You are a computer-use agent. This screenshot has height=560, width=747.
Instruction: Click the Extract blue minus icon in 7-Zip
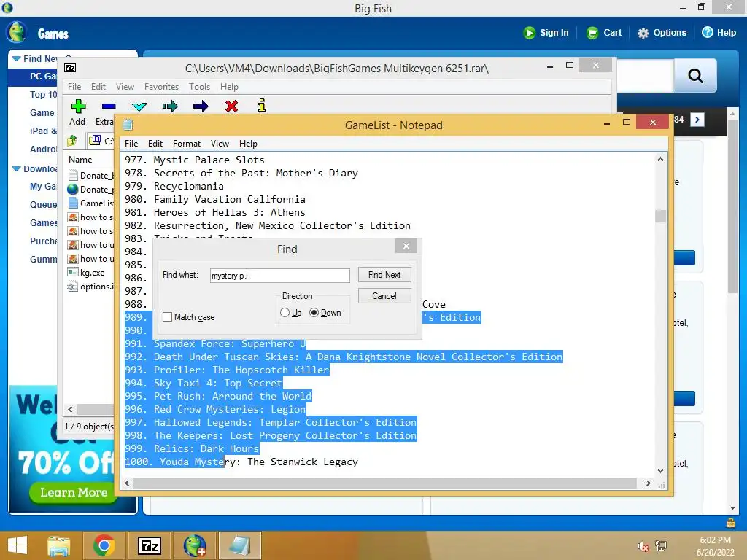(x=109, y=106)
